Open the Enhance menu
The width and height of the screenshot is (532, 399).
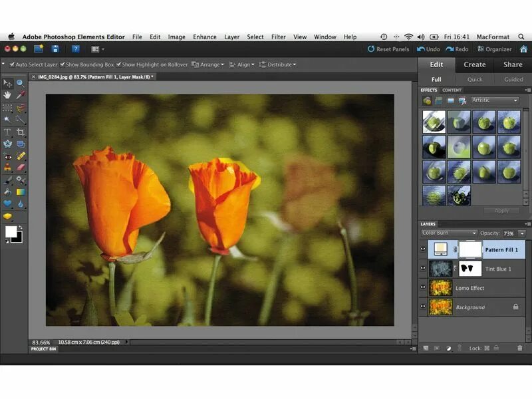tap(205, 37)
